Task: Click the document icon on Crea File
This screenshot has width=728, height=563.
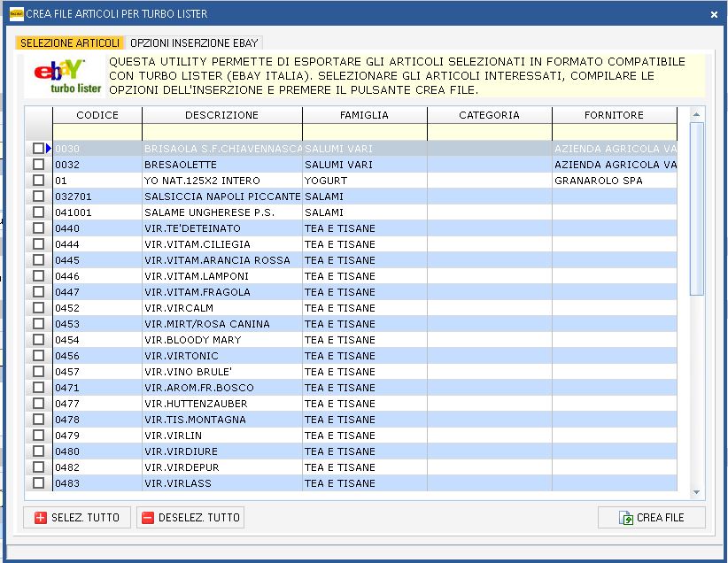Action: (626, 518)
